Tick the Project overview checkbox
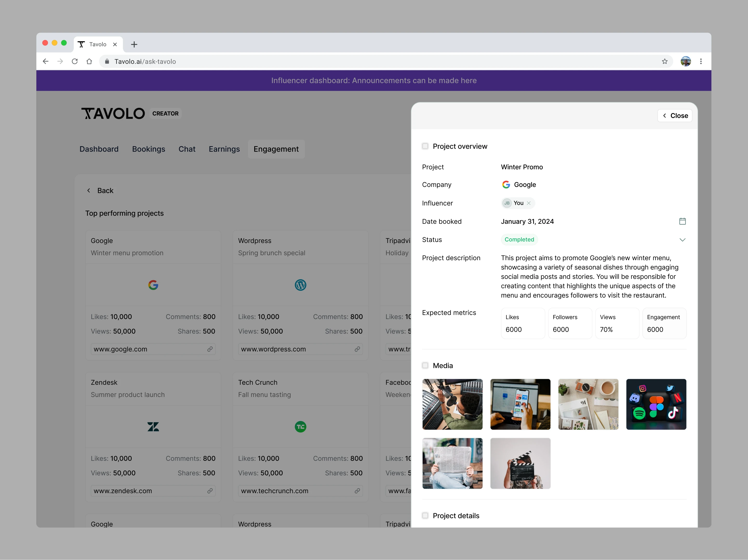Image resolution: width=748 pixels, height=560 pixels. tap(425, 146)
